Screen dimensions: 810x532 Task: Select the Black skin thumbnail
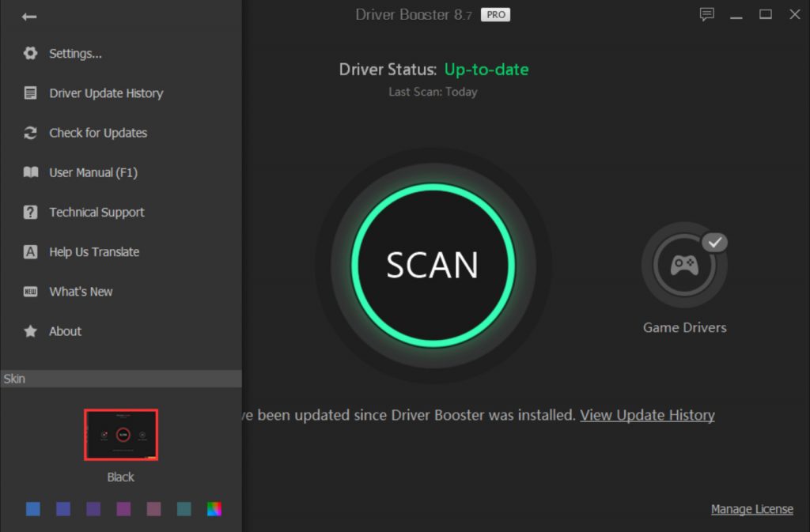coord(121,435)
